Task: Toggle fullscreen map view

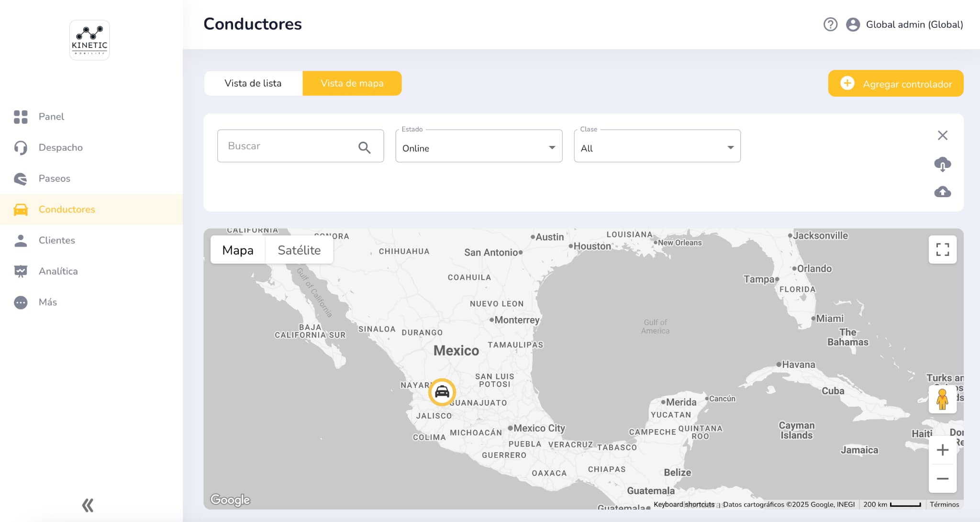Action: [942, 249]
